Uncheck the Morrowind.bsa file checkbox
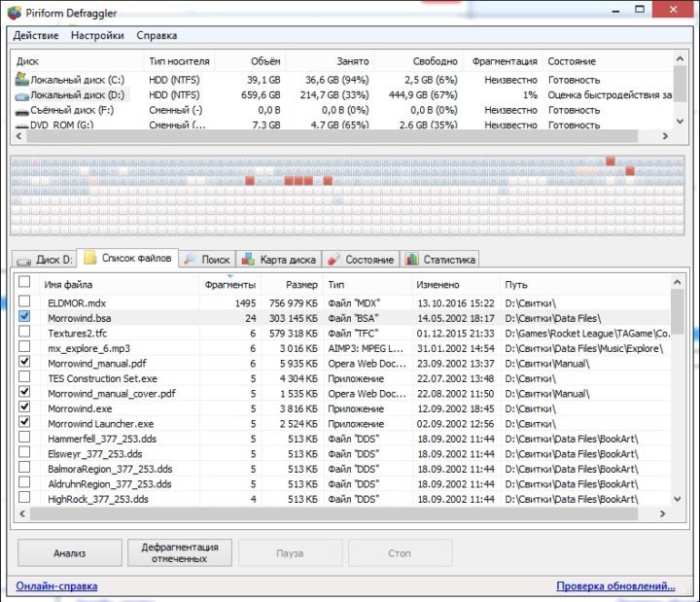The width and height of the screenshot is (700, 602). pos(24,317)
